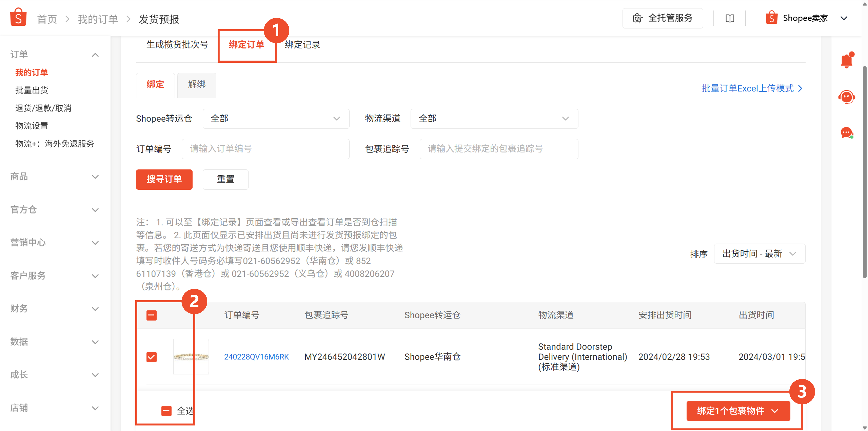
Task: Expand the 营销中心 sidebar section
Action: (95, 243)
